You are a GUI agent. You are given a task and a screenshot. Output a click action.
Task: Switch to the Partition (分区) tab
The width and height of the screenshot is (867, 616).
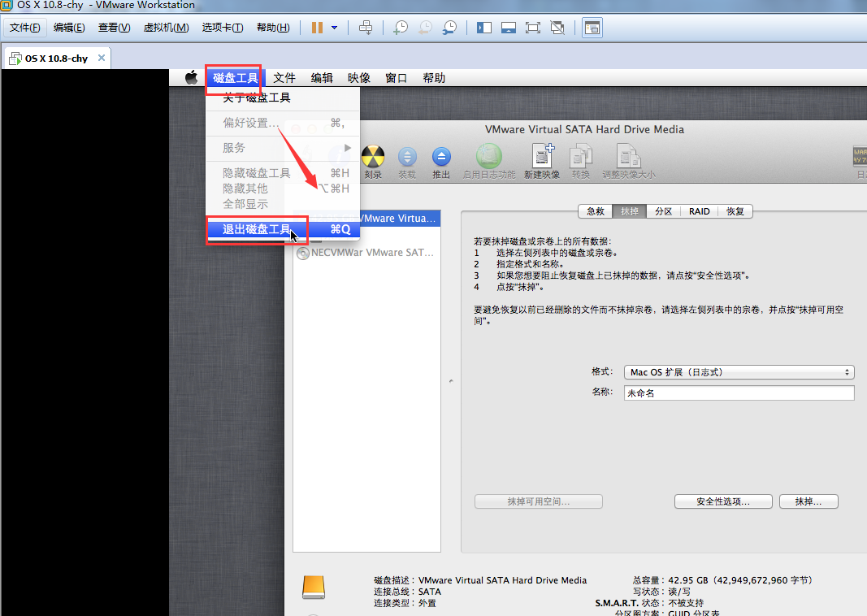[663, 211]
